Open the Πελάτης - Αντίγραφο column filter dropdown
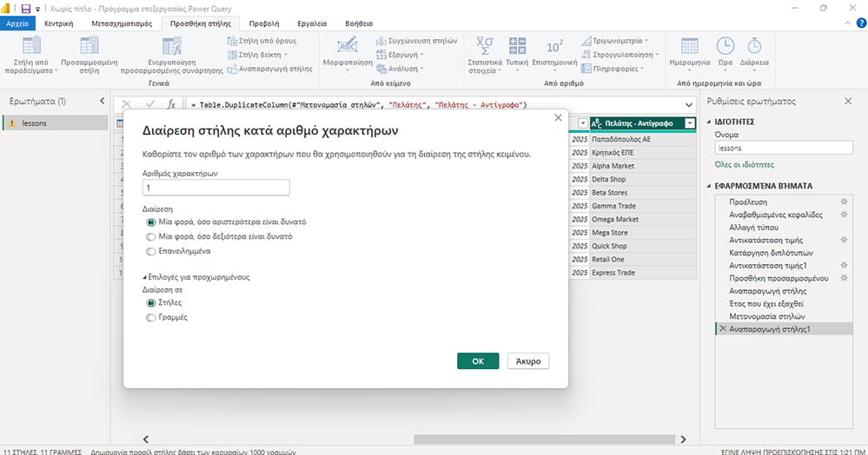The width and height of the screenshot is (868, 455). coord(690,123)
